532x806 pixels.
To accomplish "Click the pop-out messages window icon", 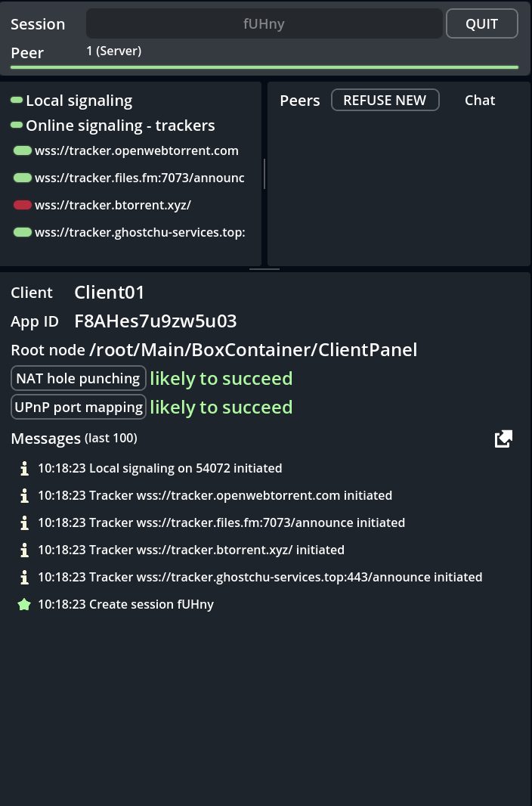I will 503,439.
